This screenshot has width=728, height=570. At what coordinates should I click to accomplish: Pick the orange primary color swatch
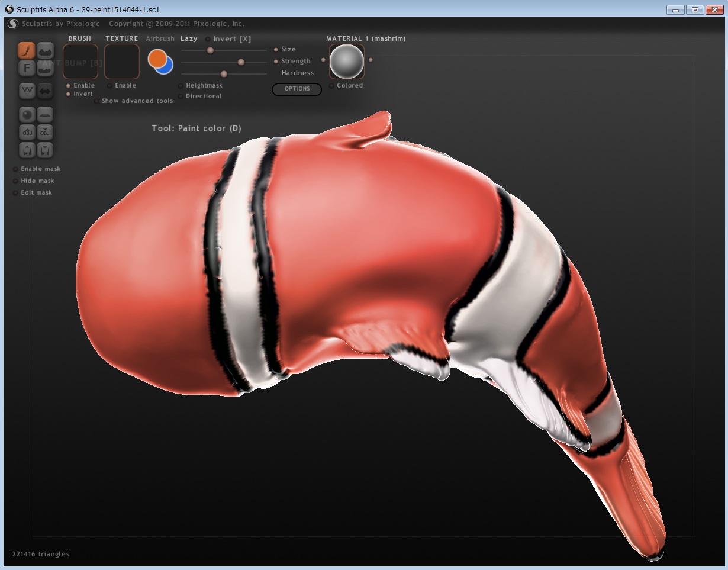[157, 58]
